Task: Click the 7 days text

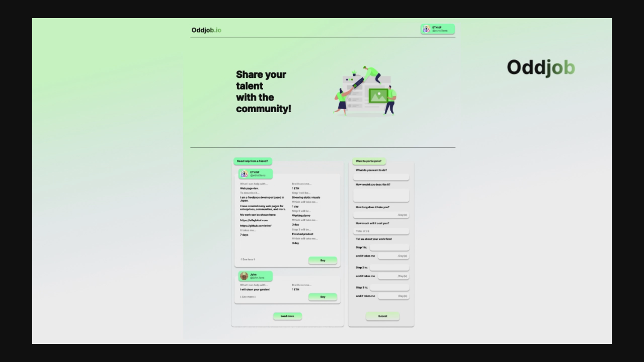Action: click(244, 235)
